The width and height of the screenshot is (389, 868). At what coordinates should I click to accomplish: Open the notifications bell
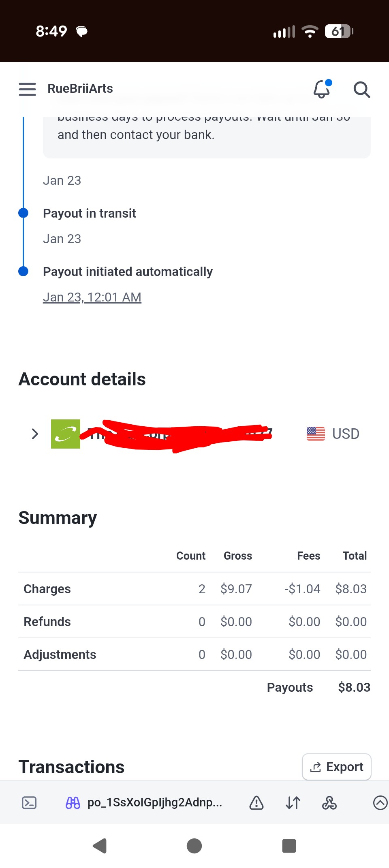322,89
